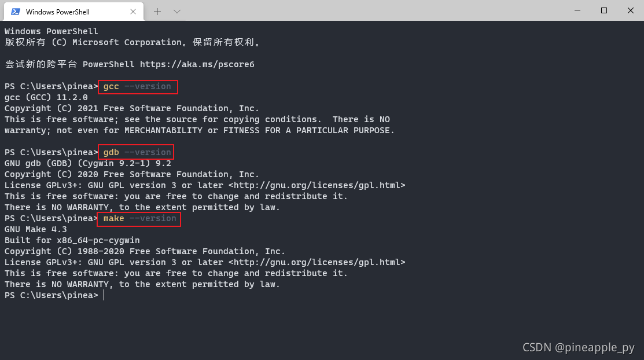Expand the new tab profile dropdown
The image size is (644, 360).
[177, 12]
